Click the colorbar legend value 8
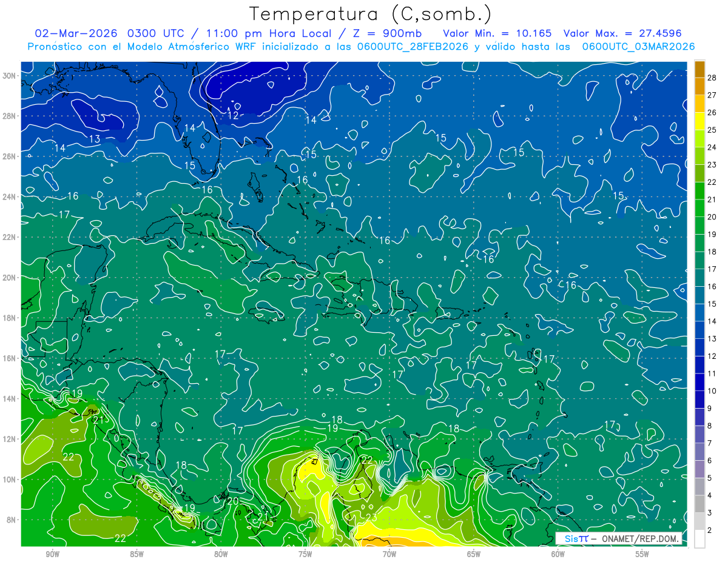The width and height of the screenshot is (728, 562). tap(710, 426)
